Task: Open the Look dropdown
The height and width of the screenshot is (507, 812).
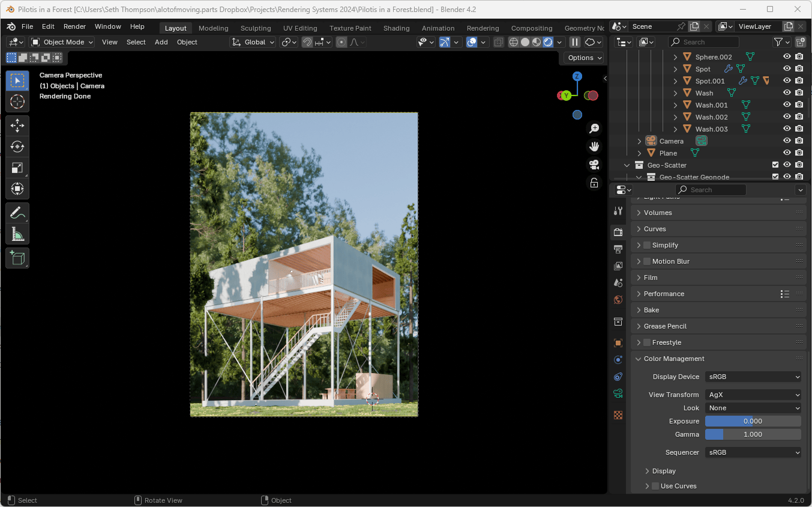Action: coord(753,408)
